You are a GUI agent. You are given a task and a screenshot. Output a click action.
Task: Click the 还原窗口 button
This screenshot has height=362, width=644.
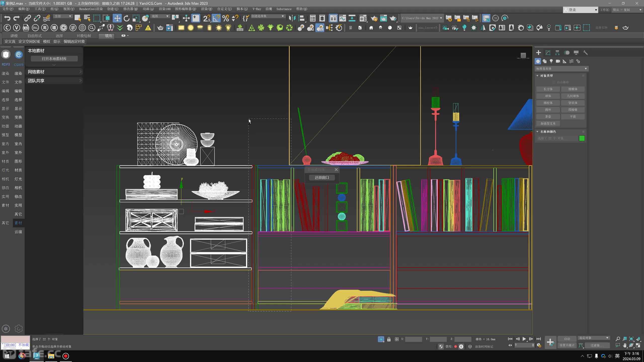pos(322,177)
